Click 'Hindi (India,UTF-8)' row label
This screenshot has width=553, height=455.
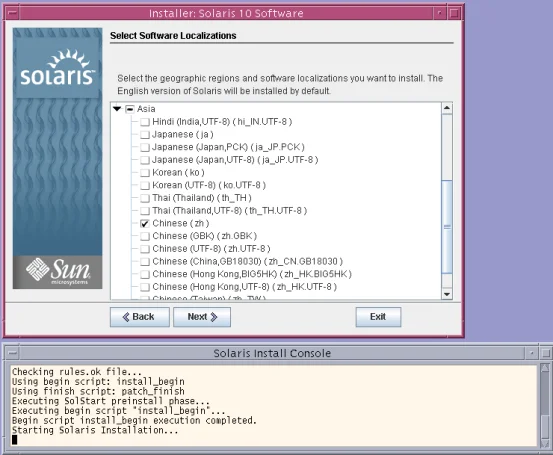point(222,122)
